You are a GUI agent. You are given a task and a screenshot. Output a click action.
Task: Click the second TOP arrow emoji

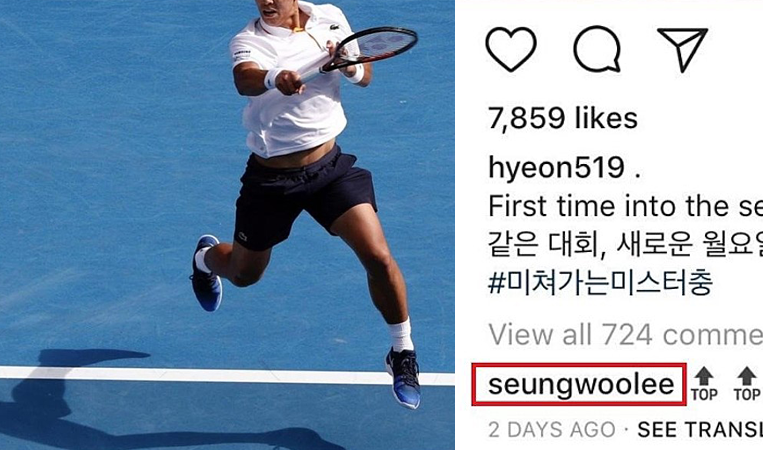click(x=747, y=384)
